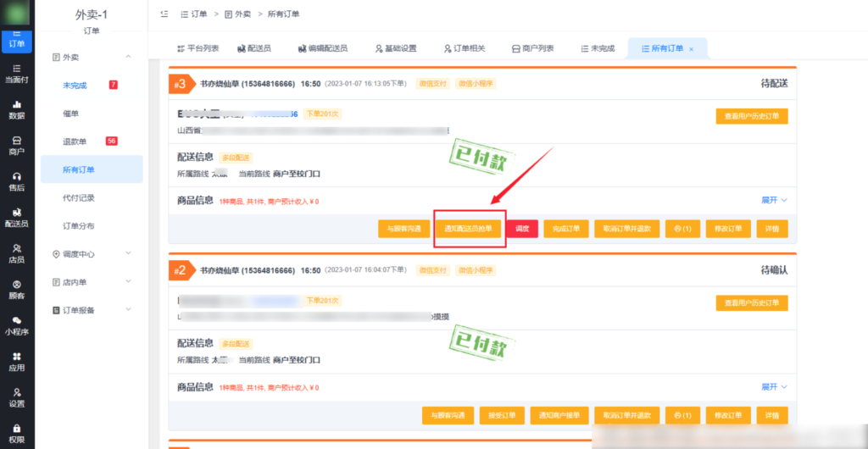The image size is (868, 449).
Task: Open 数据 (Data) in the dark sidebar
Action: pyautogui.click(x=16, y=109)
